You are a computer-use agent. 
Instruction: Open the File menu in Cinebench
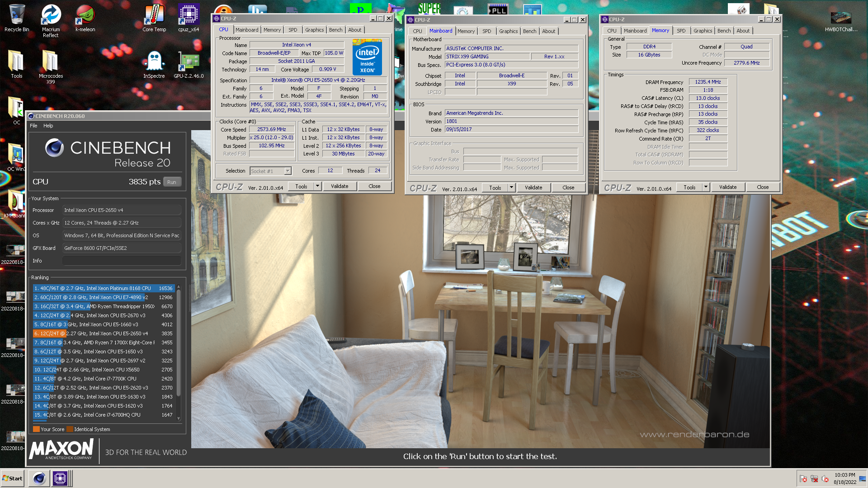(x=33, y=126)
